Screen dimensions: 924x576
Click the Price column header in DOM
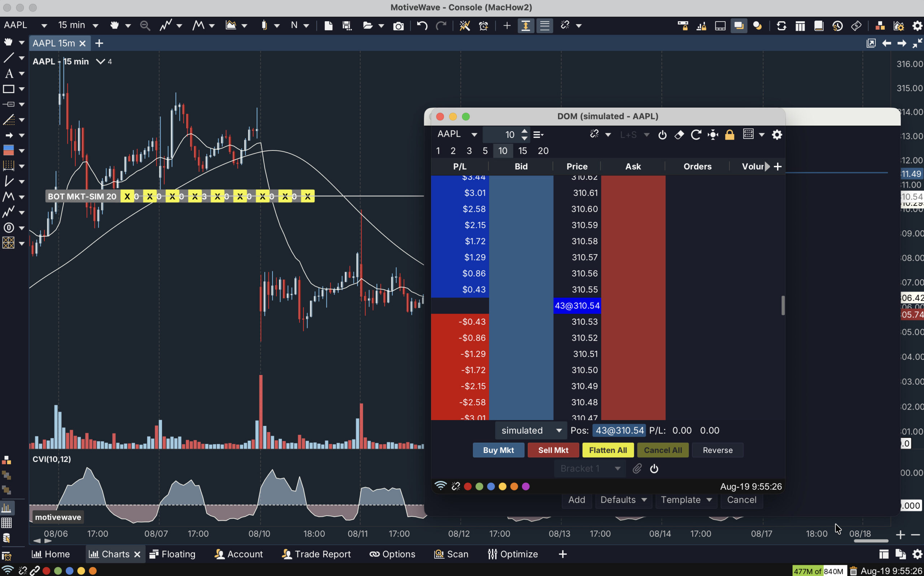pyautogui.click(x=577, y=166)
